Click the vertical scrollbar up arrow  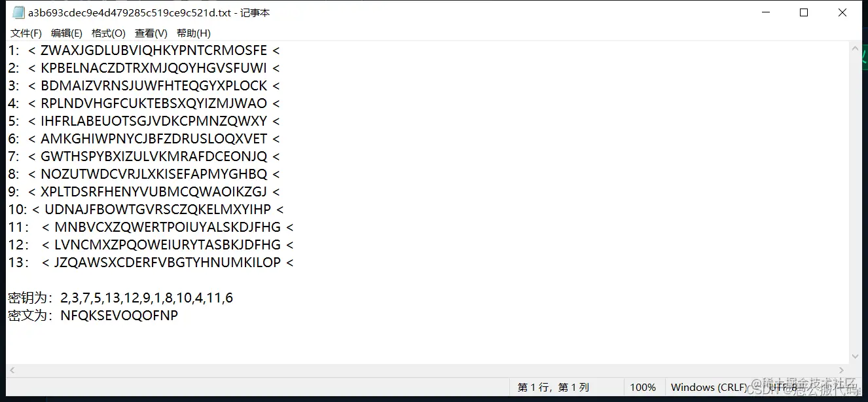click(855, 49)
